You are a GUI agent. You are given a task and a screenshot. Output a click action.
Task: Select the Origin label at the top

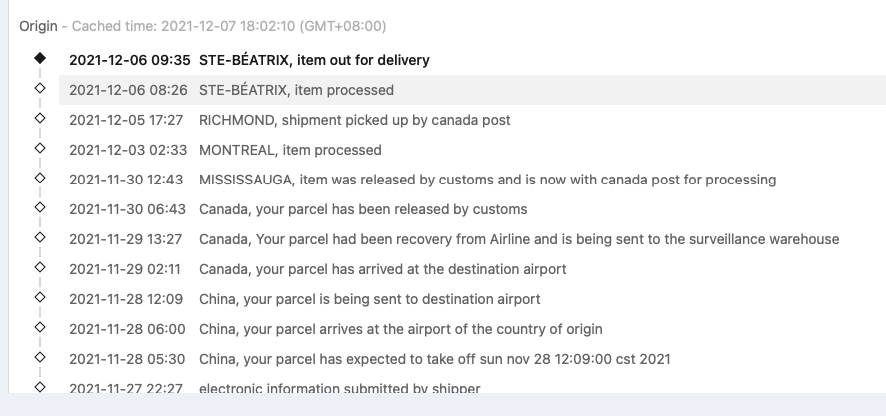[38, 27]
